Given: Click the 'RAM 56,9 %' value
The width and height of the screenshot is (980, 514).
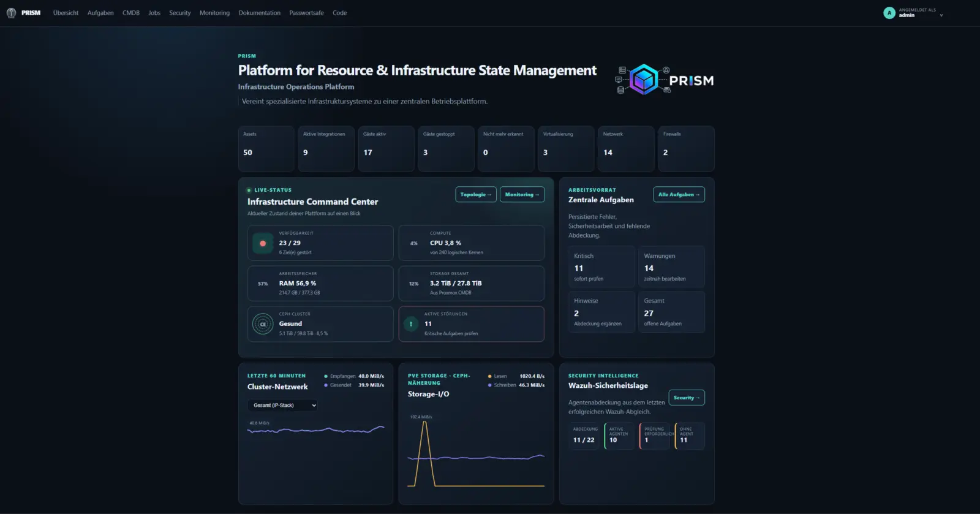Looking at the screenshot, I should click(x=298, y=284).
